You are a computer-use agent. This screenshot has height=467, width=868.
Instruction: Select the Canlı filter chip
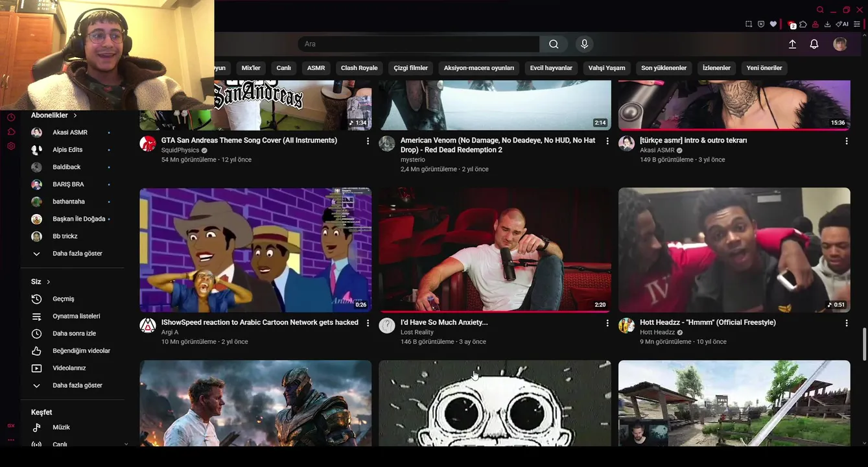284,68
